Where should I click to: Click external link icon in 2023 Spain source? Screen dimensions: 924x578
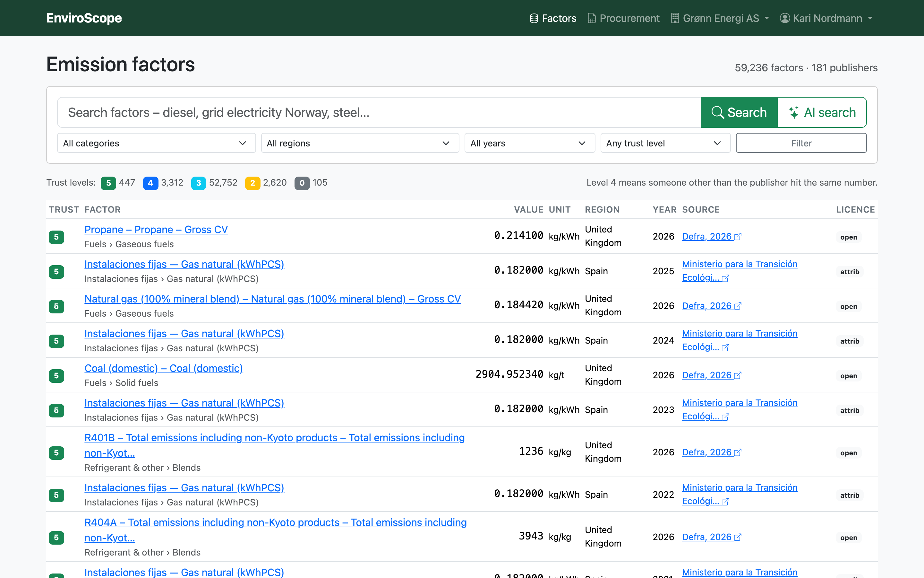725,417
